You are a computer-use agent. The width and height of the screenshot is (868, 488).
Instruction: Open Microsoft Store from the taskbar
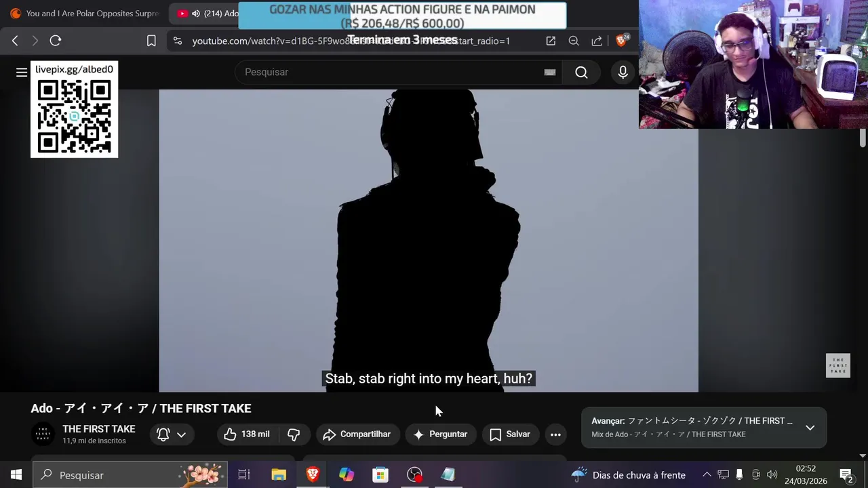380,475
